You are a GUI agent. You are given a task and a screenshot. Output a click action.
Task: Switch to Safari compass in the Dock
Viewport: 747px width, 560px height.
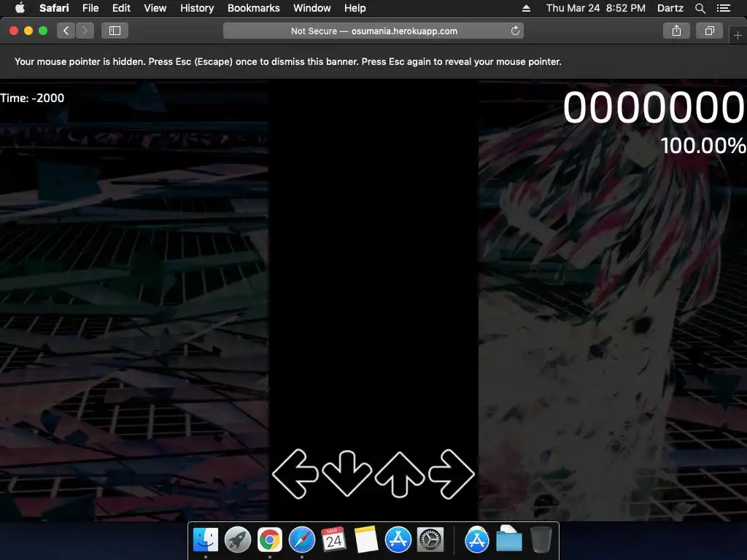(302, 540)
